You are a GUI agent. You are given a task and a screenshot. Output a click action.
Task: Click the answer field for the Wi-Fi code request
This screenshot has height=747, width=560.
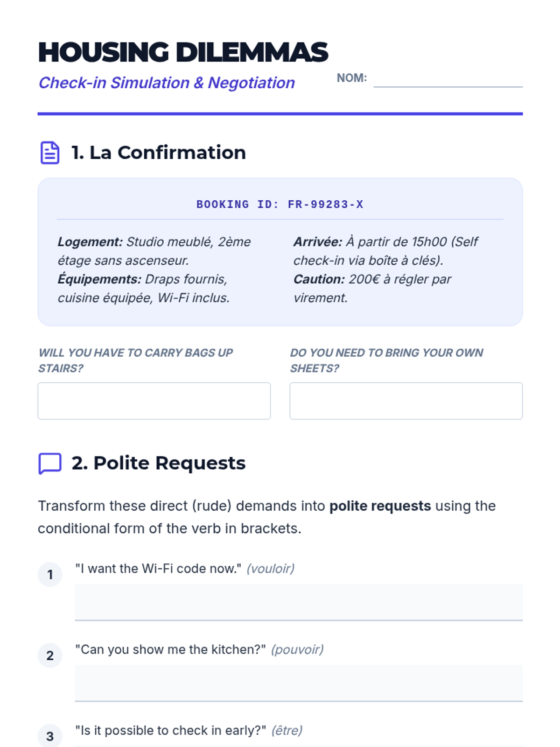(299, 602)
